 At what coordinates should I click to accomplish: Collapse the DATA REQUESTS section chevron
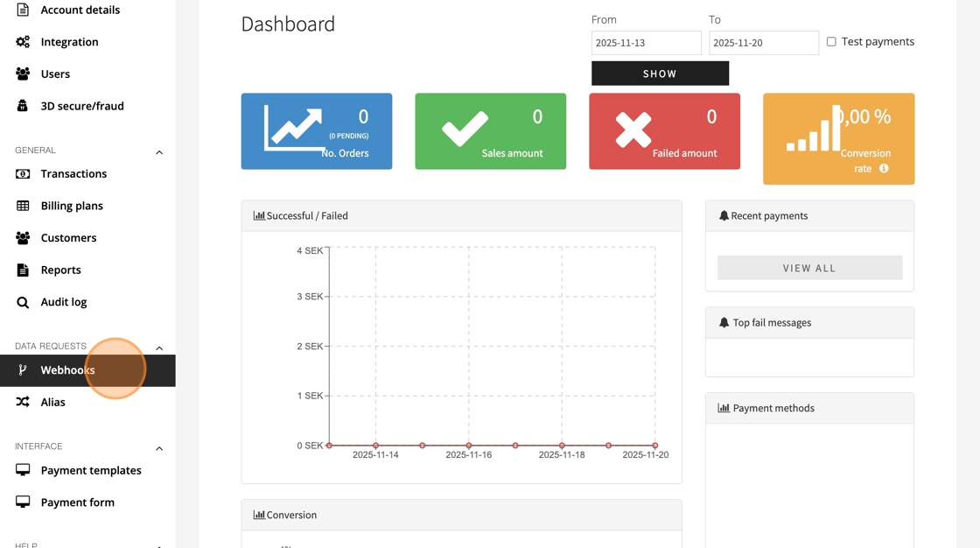pos(159,348)
